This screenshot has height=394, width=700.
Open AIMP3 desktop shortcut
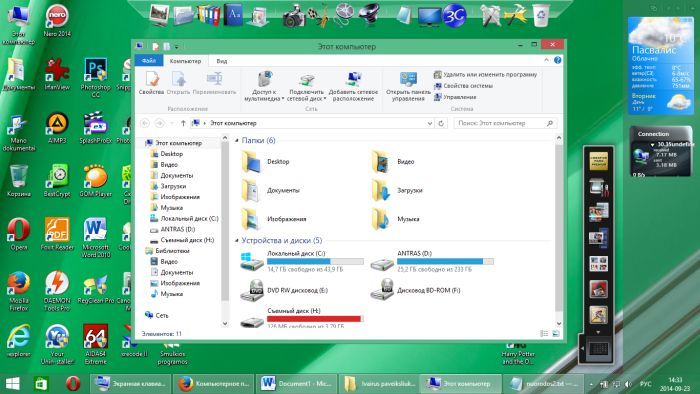[x=57, y=128]
